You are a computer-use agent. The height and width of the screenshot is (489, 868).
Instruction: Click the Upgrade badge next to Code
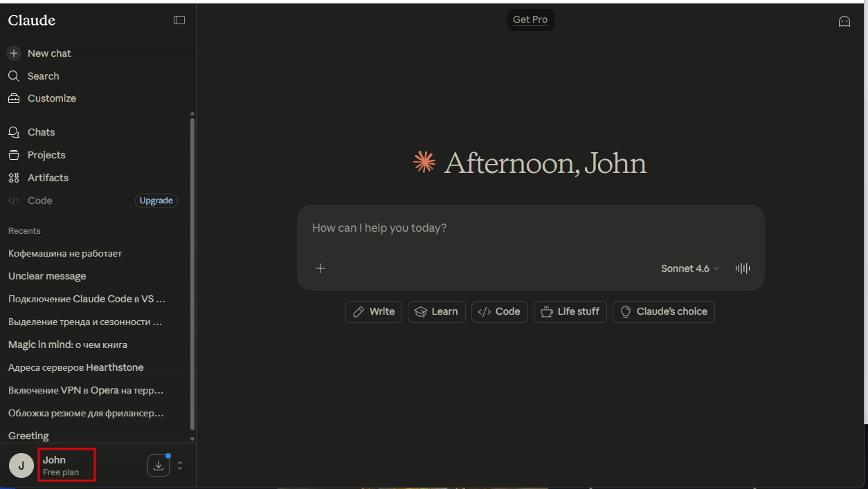(x=156, y=201)
